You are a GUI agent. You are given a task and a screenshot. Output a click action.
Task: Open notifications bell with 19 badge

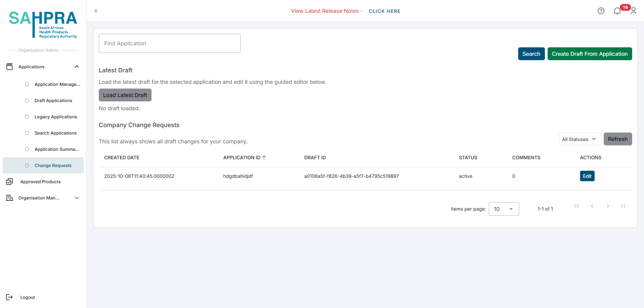click(617, 11)
